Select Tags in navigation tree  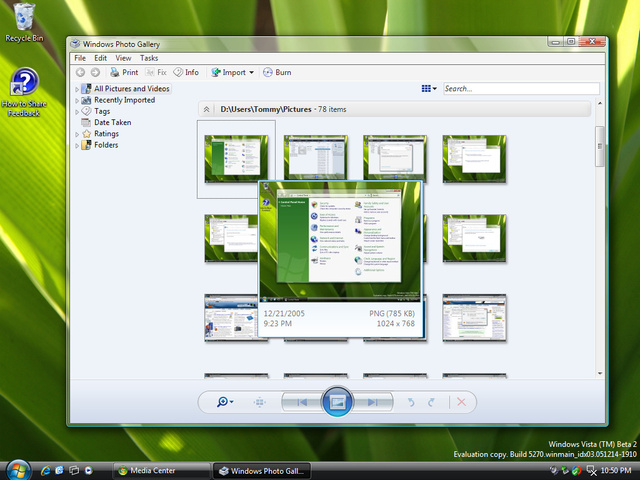(x=96, y=111)
